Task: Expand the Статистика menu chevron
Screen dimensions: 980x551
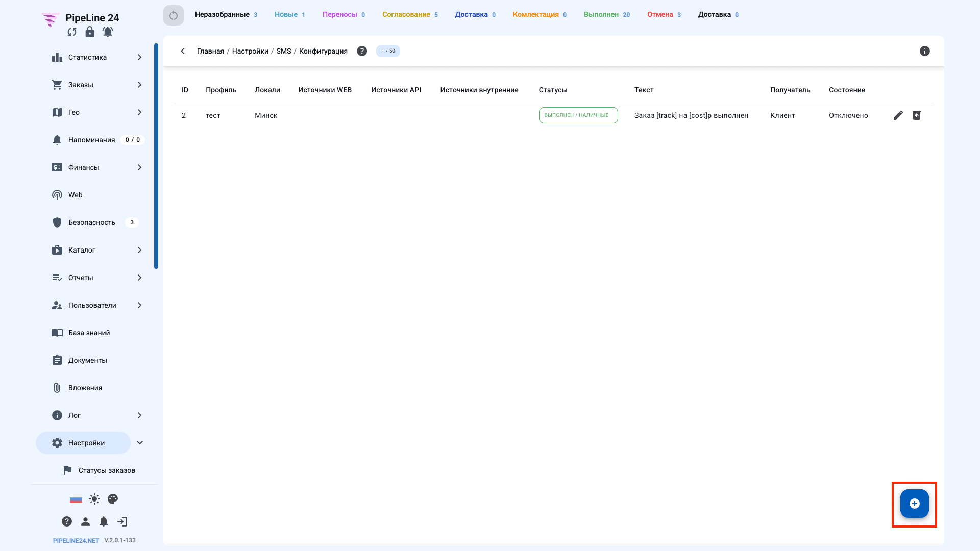Action: (x=140, y=57)
